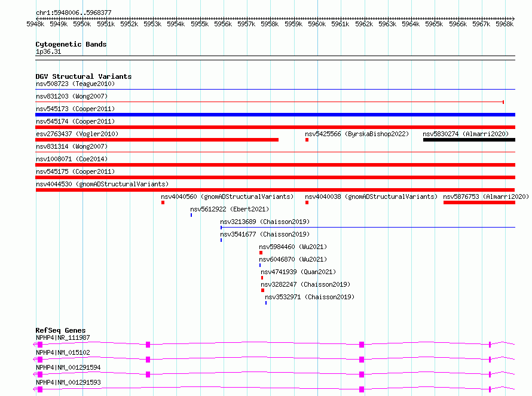Click the red nsv4741939 marker
The width and height of the screenshot is (532, 396).
coord(262,278)
